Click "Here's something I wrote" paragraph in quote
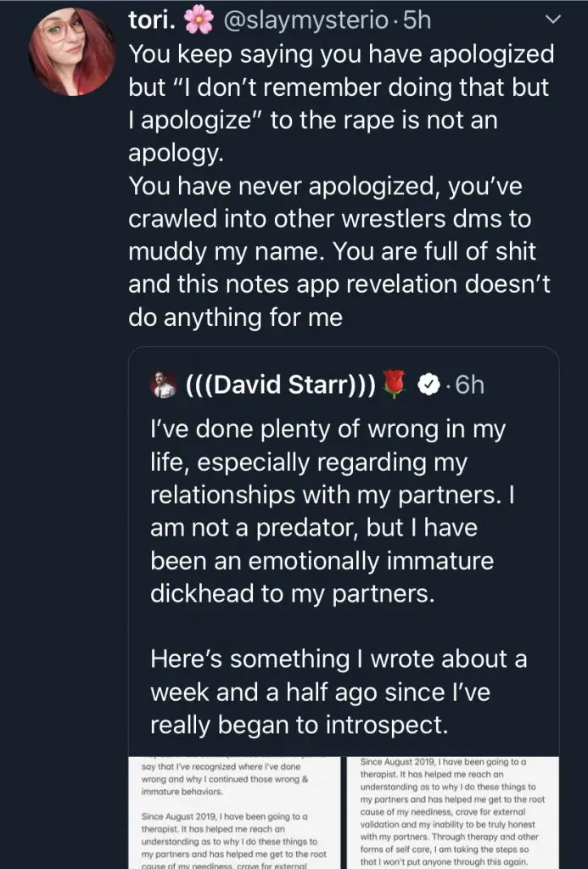This screenshot has width=588, height=869. pyautogui.click(x=339, y=659)
